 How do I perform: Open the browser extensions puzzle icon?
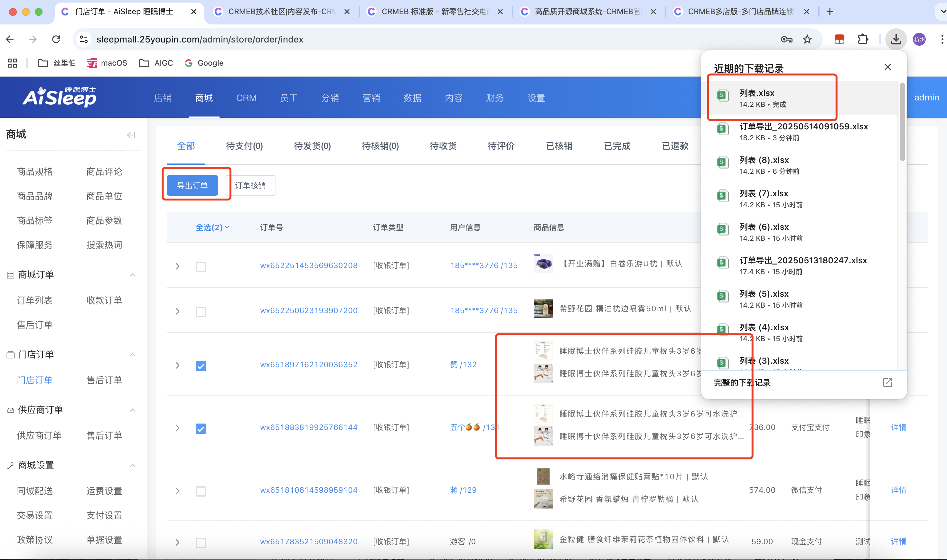coord(863,39)
